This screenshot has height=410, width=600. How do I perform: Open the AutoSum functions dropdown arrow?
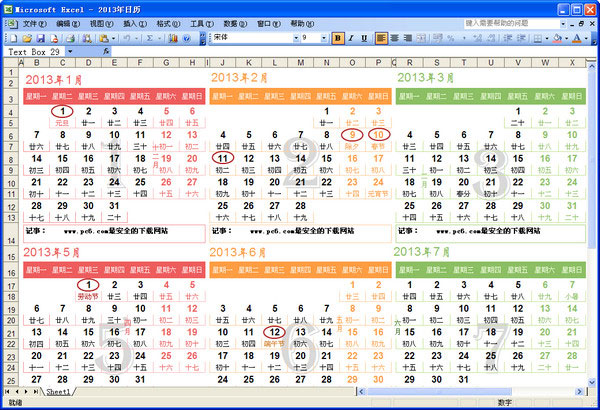tap(159, 38)
